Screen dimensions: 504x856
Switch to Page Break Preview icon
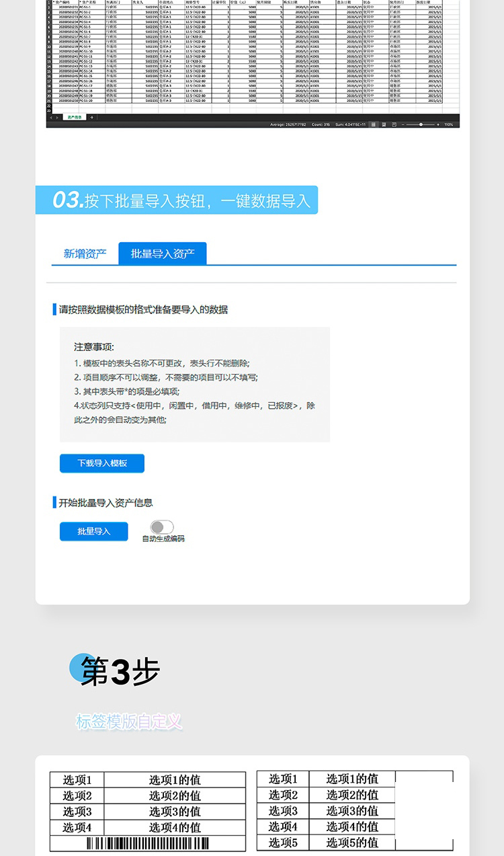394,124
